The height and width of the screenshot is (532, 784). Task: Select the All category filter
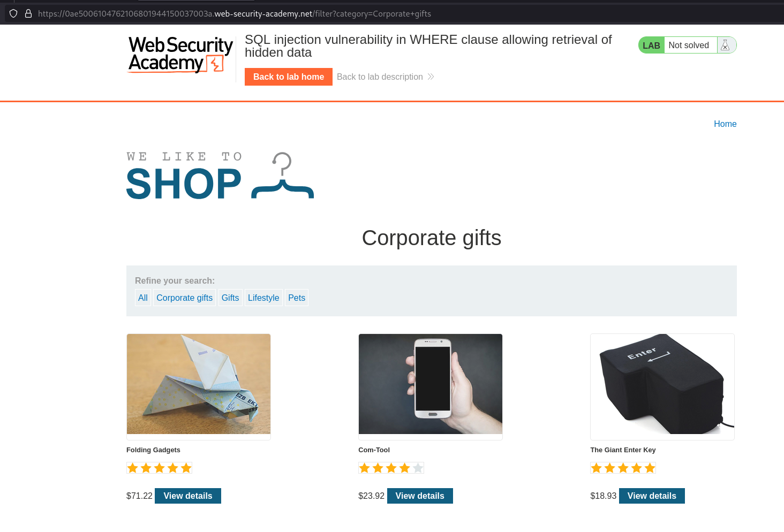[x=143, y=298]
